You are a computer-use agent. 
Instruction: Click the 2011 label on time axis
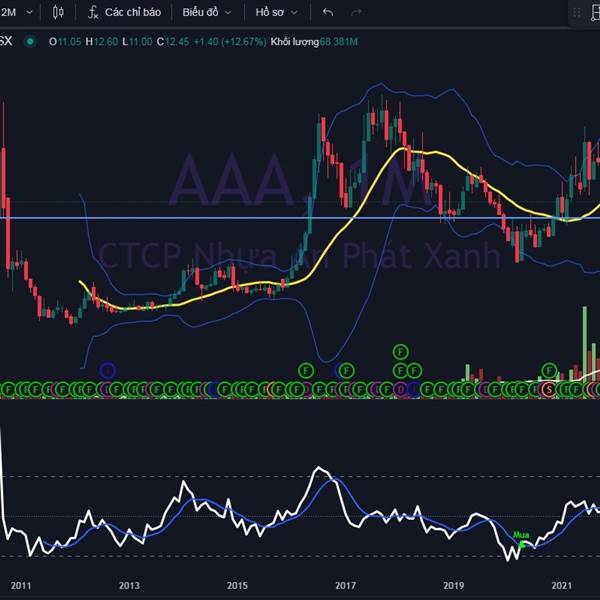[x=21, y=585]
